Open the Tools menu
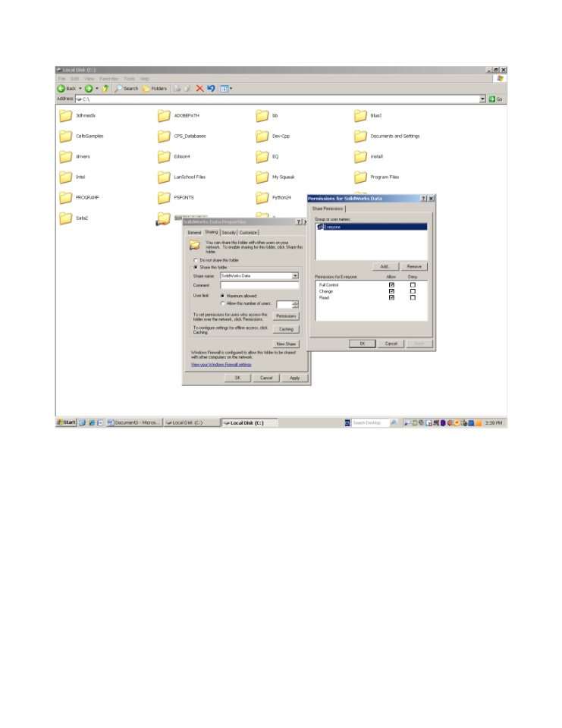Image resolution: width=562 pixels, height=728 pixels. click(129, 79)
